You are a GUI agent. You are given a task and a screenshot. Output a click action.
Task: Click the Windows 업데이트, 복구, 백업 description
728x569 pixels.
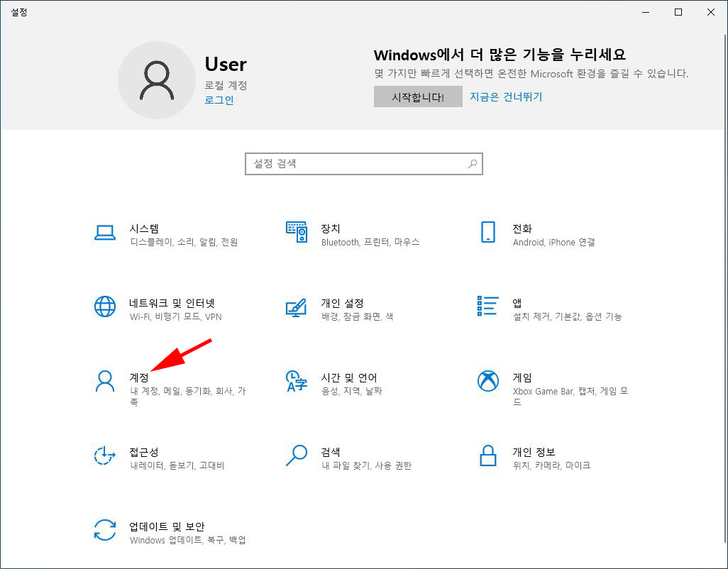pos(187,540)
